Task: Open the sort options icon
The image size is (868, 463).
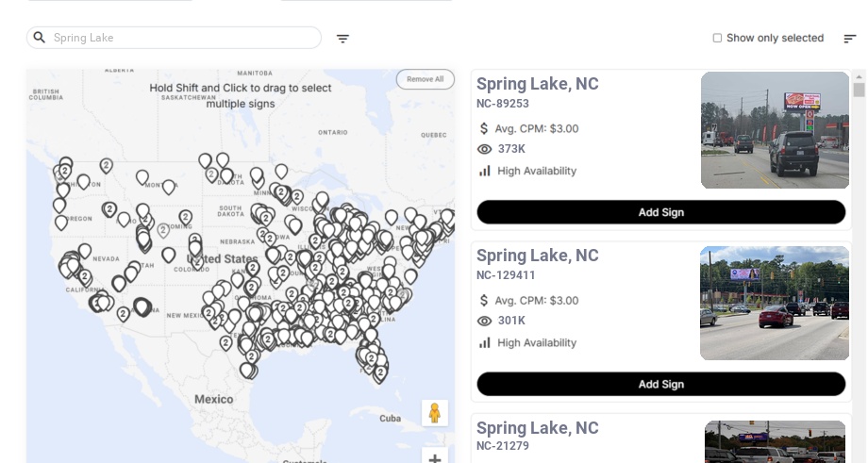Action: coord(850,39)
